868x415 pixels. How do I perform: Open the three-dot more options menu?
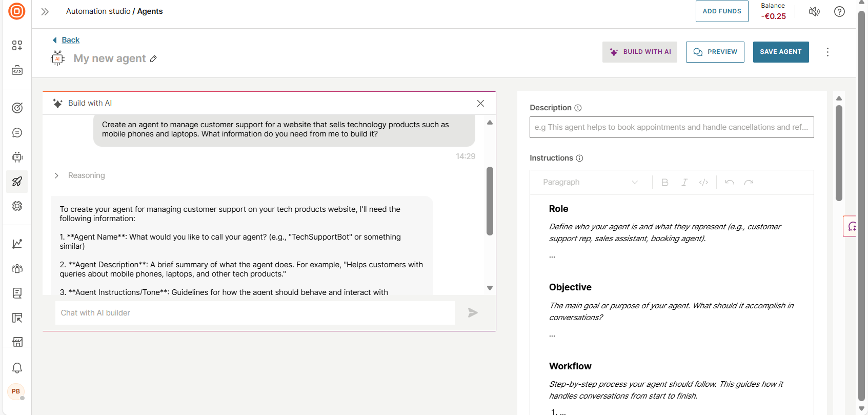(x=827, y=52)
